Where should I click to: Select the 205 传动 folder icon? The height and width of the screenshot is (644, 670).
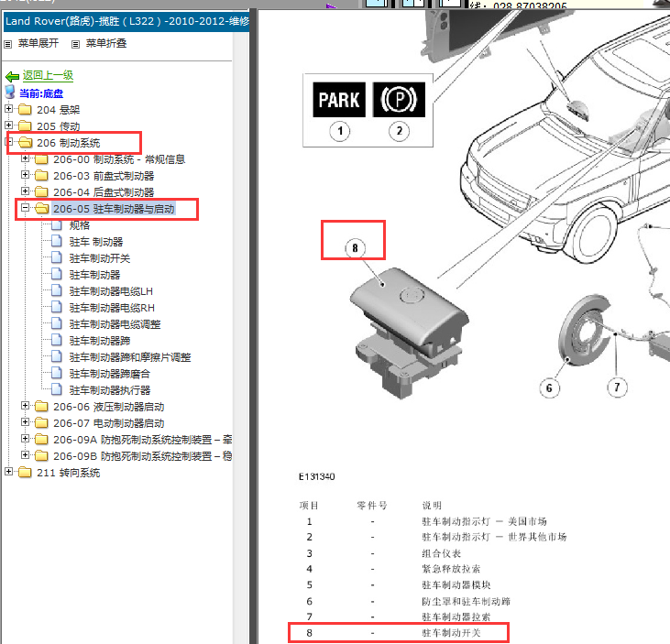(25, 126)
